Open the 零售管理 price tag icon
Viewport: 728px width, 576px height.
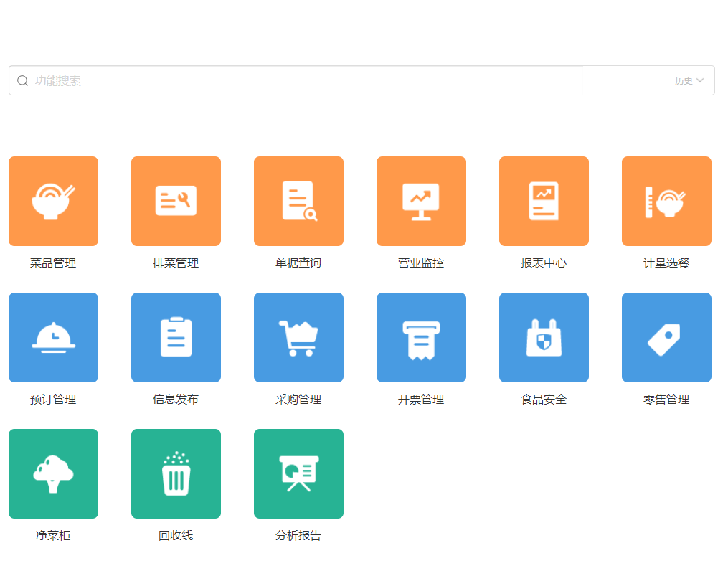pos(666,337)
